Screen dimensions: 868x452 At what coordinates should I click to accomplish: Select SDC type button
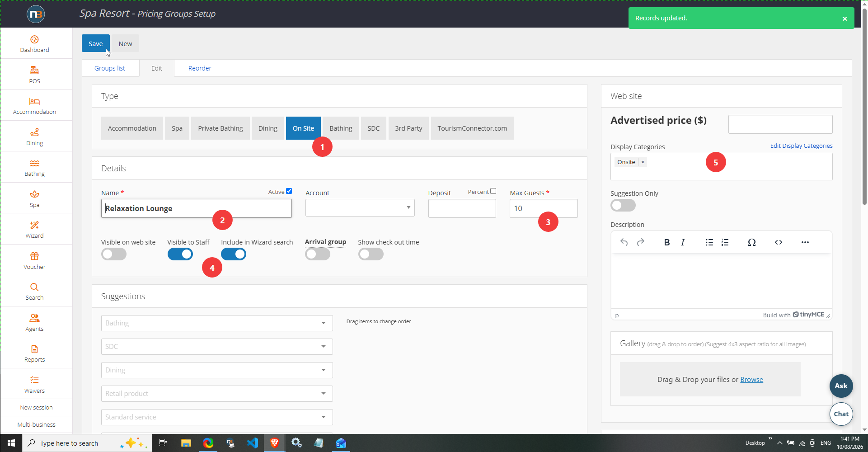click(x=374, y=128)
